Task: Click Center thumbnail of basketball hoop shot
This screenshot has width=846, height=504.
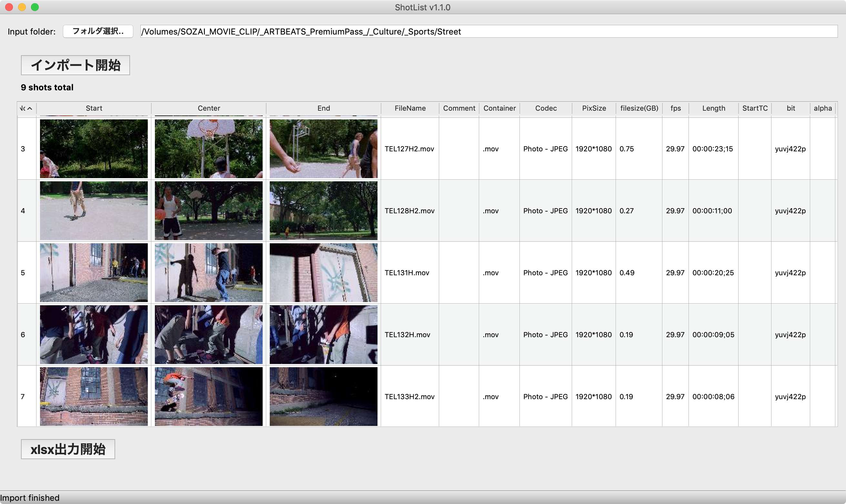Action: point(208,148)
